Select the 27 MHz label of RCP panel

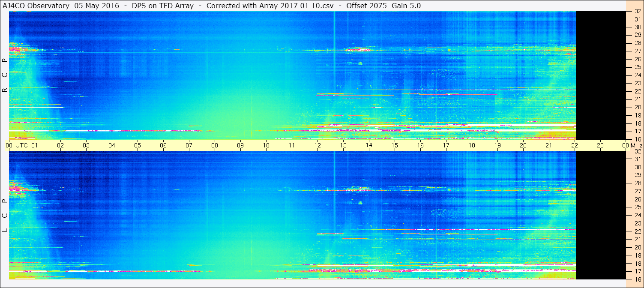(637, 51)
